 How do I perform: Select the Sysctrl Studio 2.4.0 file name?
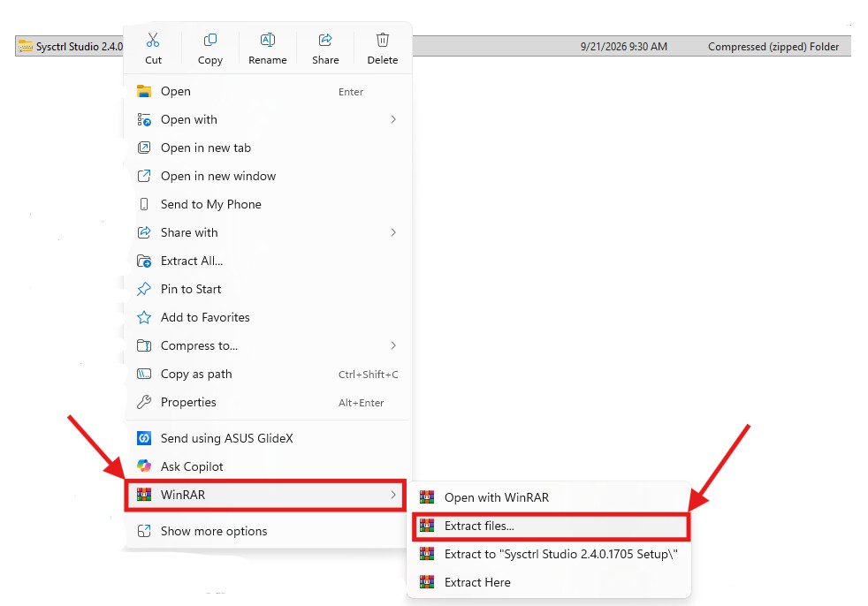(80, 47)
